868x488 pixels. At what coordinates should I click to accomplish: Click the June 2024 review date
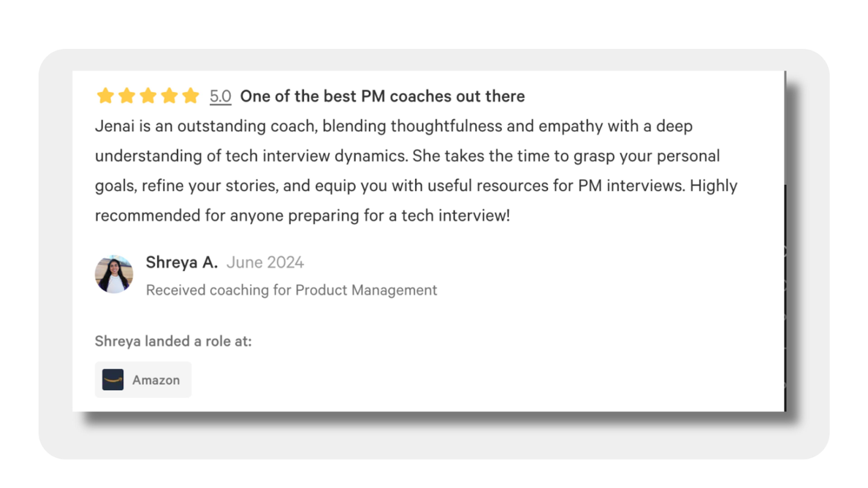click(265, 262)
